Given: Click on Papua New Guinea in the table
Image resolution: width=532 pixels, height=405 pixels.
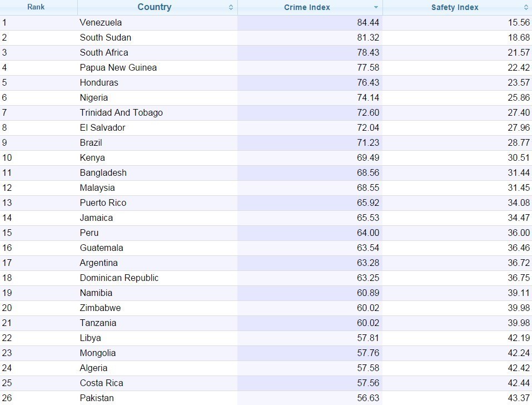Looking at the screenshot, I should pyautogui.click(x=118, y=68).
